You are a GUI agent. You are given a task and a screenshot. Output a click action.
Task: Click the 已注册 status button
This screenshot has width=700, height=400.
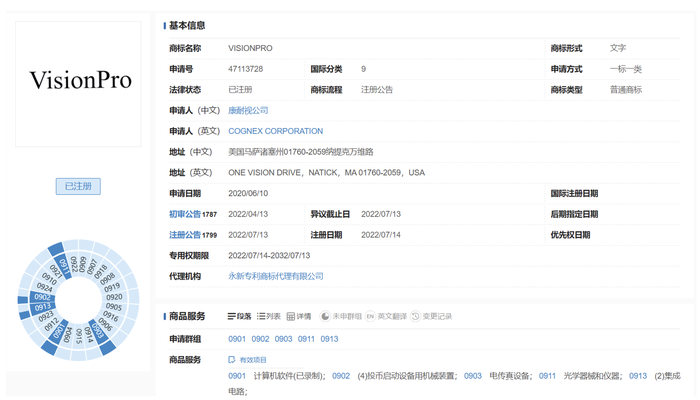(x=78, y=186)
